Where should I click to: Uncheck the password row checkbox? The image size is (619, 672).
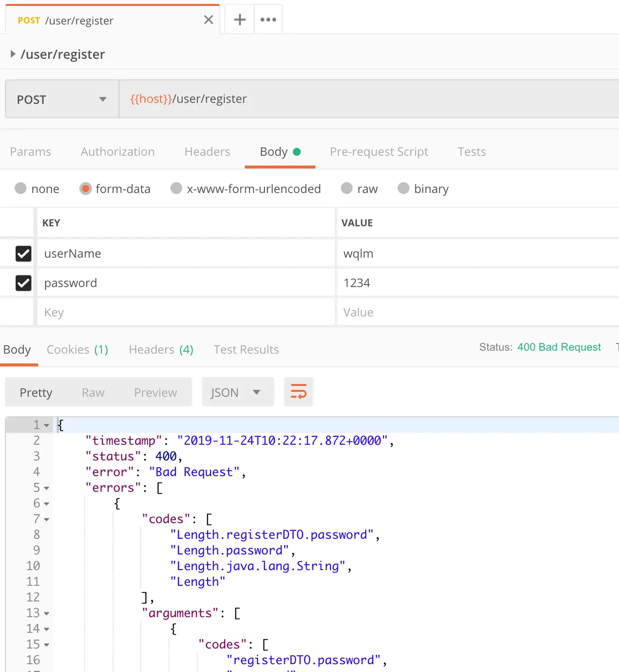click(x=24, y=283)
